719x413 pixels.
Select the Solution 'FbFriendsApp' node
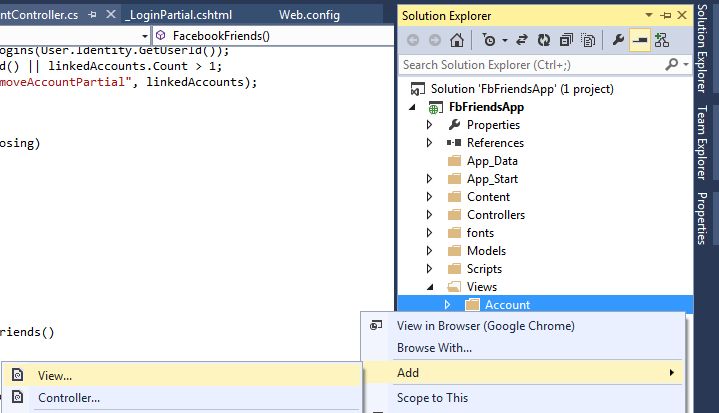point(512,89)
